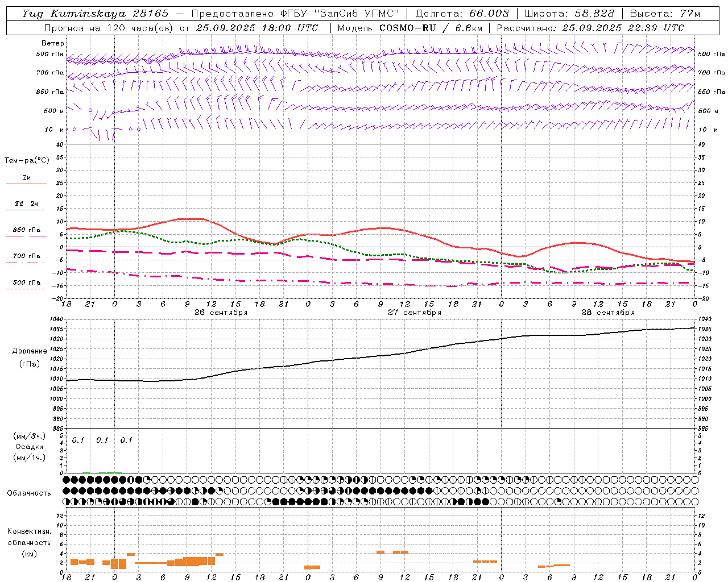Click '850 гПа' label right of wind barbs
Screen dimensions: 728x582
tap(712, 92)
